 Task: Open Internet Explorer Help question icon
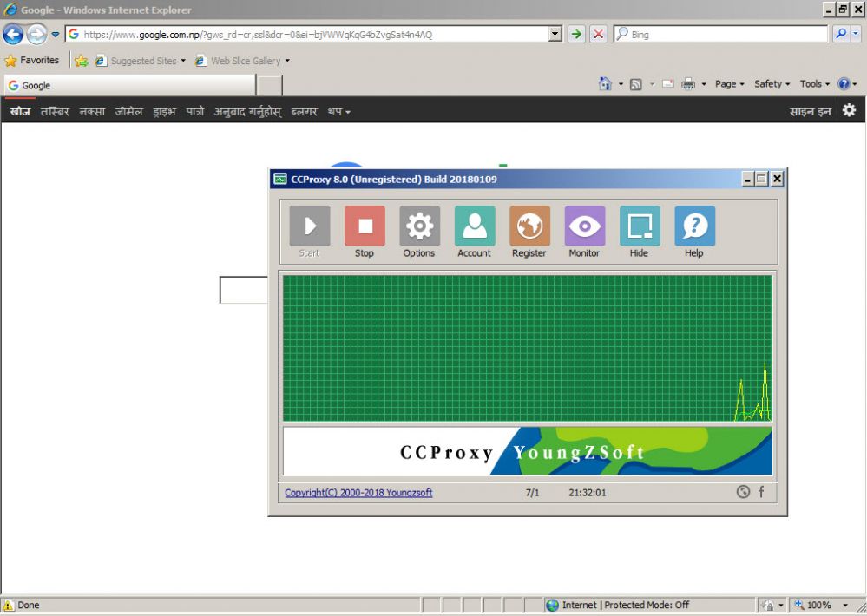tap(844, 84)
